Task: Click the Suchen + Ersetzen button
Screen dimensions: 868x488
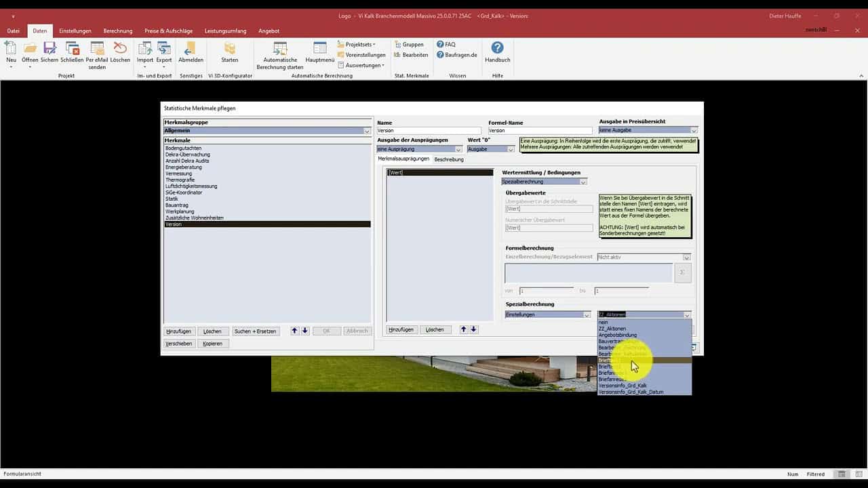Action: coord(255,331)
